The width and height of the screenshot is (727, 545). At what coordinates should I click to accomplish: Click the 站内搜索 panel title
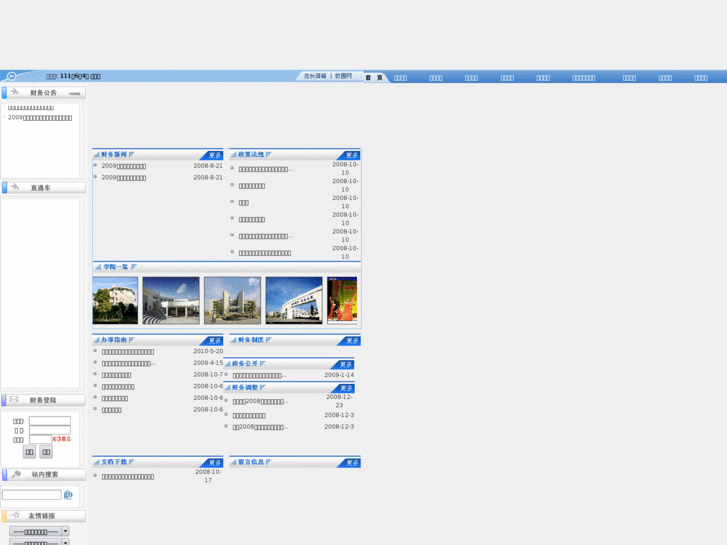[45, 474]
